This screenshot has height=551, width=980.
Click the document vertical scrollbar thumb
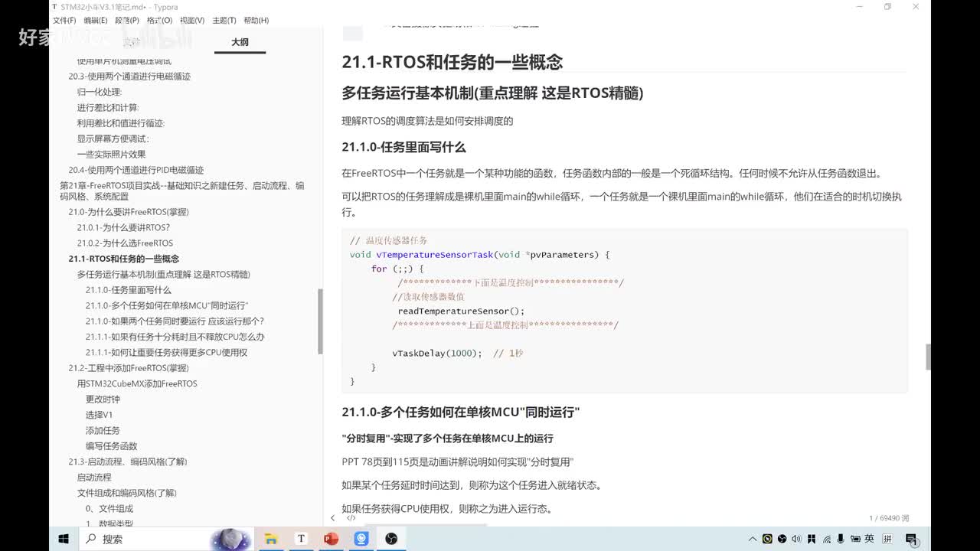928,357
